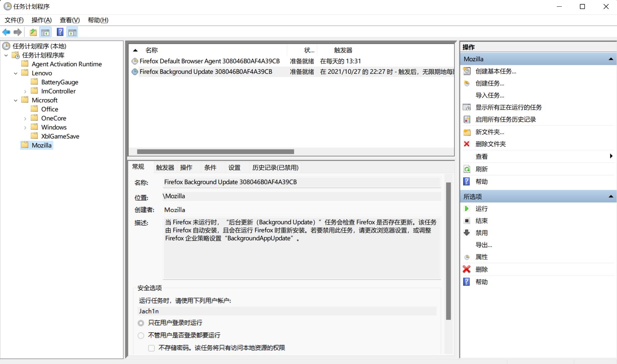The image size is (617, 364).
Task: Open the 查看 submenu arrow
Action: pyautogui.click(x=611, y=156)
